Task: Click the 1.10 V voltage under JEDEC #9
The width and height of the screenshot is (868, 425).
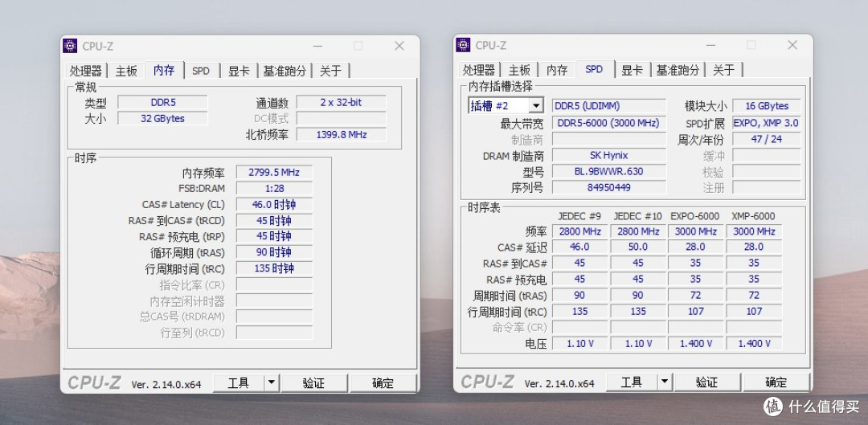Action: pyautogui.click(x=579, y=344)
